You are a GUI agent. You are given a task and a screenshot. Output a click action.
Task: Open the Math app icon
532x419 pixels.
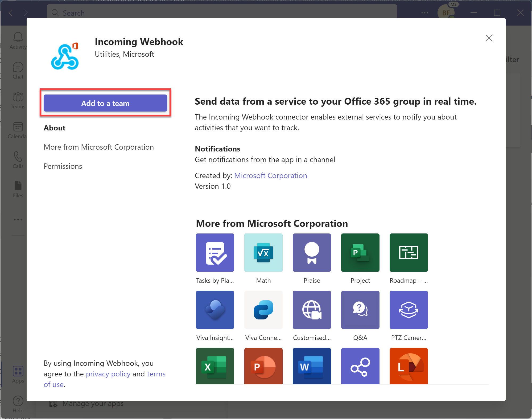[x=263, y=252]
